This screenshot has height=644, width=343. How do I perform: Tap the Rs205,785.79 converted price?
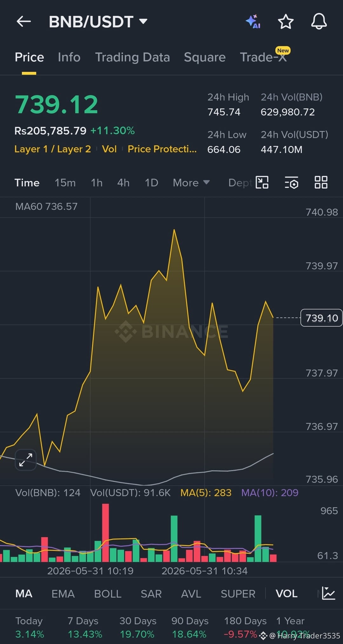point(50,130)
